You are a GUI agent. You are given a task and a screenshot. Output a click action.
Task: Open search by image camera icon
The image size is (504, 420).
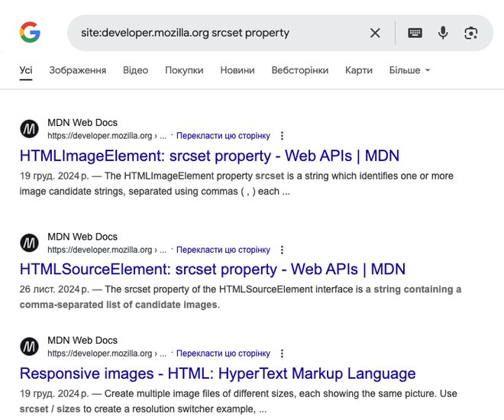(471, 33)
